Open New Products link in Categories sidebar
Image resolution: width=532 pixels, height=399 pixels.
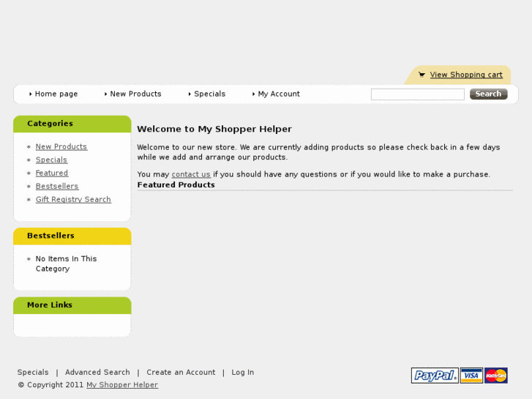tap(61, 146)
